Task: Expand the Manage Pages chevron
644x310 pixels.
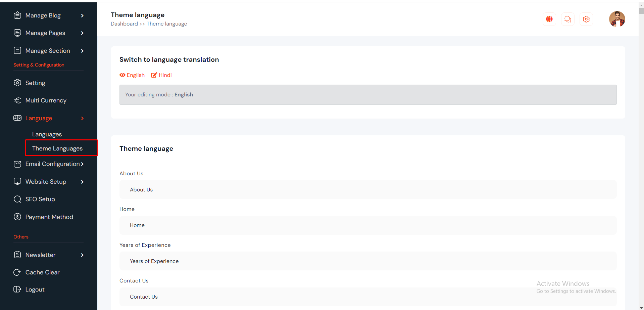Action: (x=82, y=33)
